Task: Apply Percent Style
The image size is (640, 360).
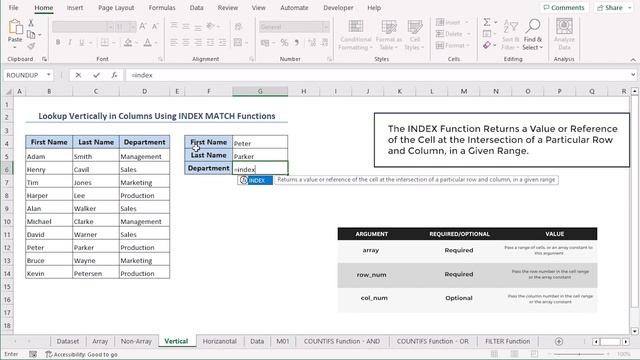Action: [x=284, y=42]
